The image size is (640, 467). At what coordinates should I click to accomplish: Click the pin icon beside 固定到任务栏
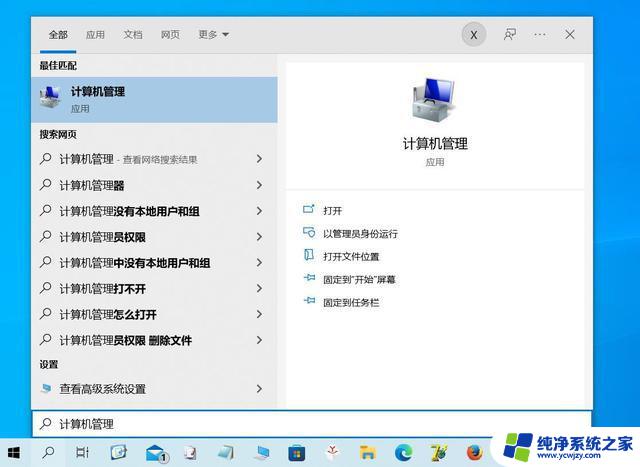coord(309,301)
